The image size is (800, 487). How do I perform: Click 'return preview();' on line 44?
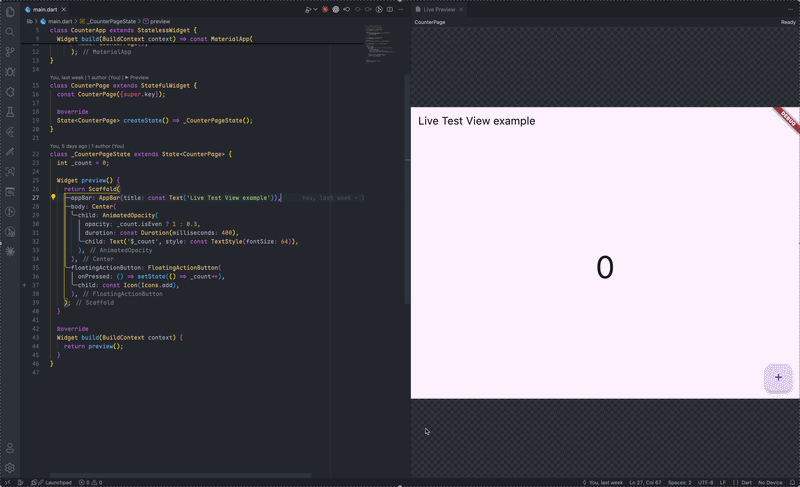coord(93,346)
